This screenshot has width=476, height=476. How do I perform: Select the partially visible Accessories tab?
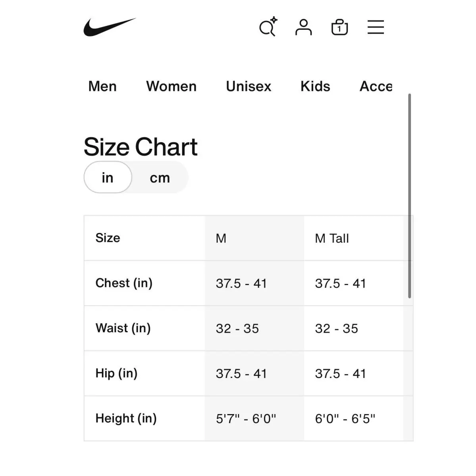(x=376, y=86)
